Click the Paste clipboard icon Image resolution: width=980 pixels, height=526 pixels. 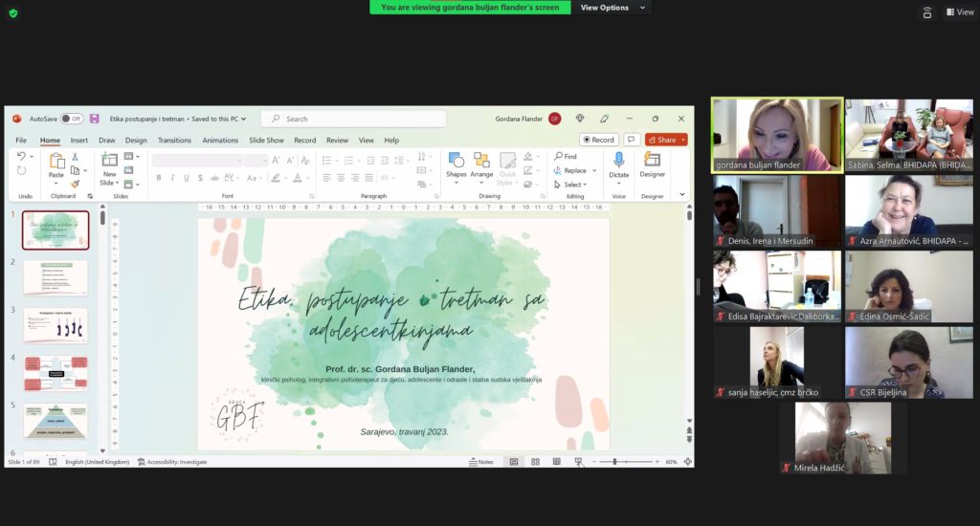(56, 164)
